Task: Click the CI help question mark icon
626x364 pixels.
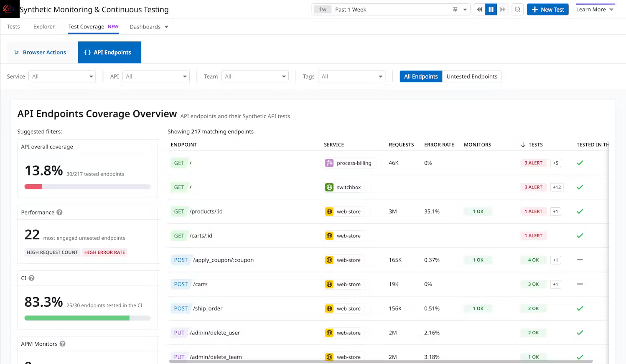Action: point(31,278)
